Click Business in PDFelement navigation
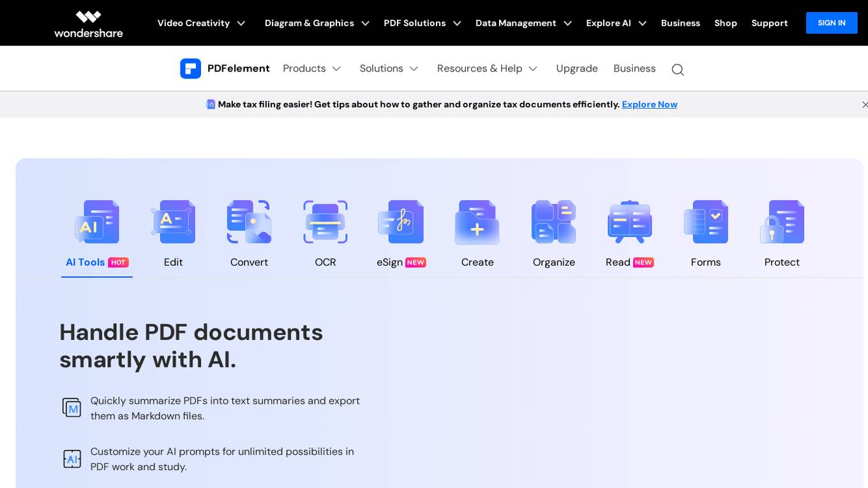This screenshot has width=868, height=488. [634, 68]
